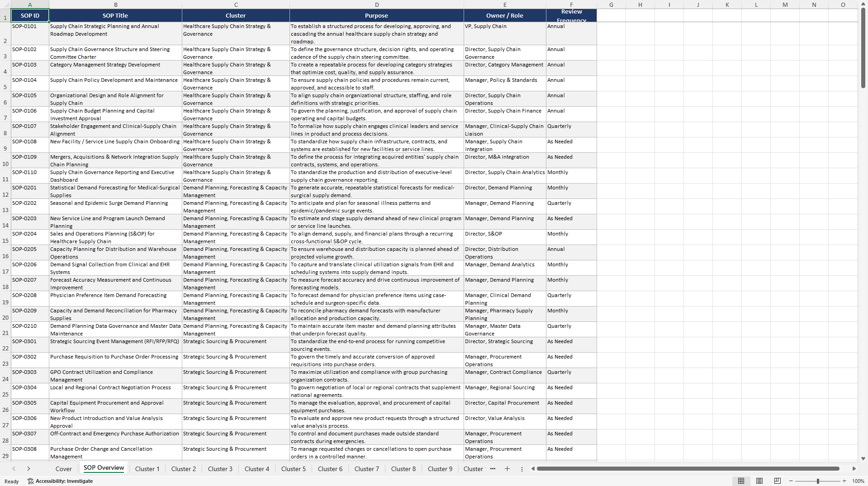Select row 29 header
The image size is (868, 486).
[x=5, y=452]
